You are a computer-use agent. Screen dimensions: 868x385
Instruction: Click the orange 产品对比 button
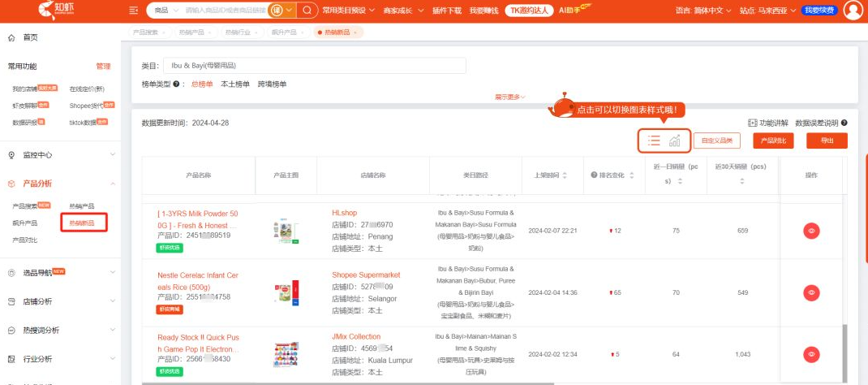point(773,141)
